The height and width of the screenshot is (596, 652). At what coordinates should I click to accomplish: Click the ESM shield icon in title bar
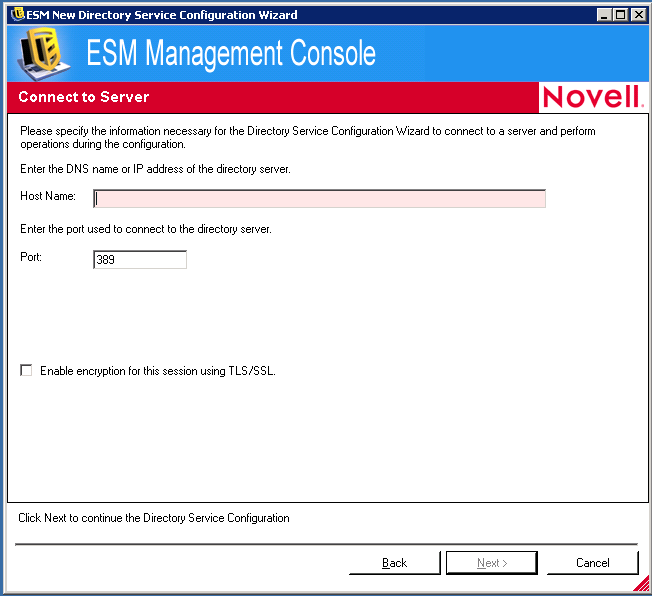(x=18, y=14)
